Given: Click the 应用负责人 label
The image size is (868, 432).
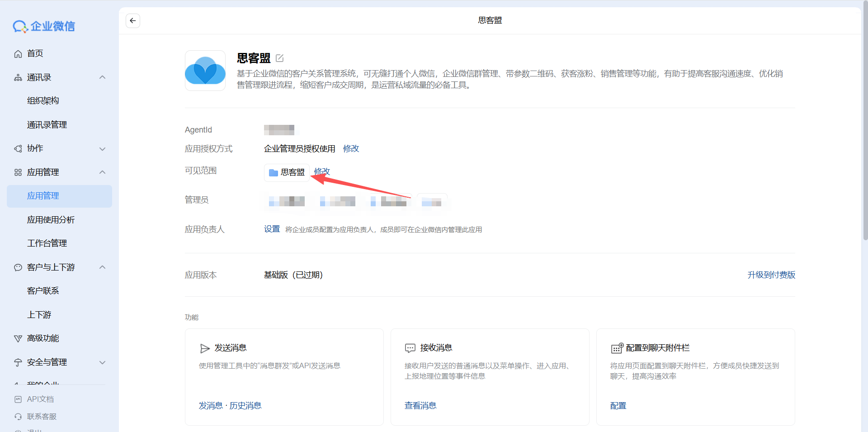Looking at the screenshot, I should click(205, 229).
